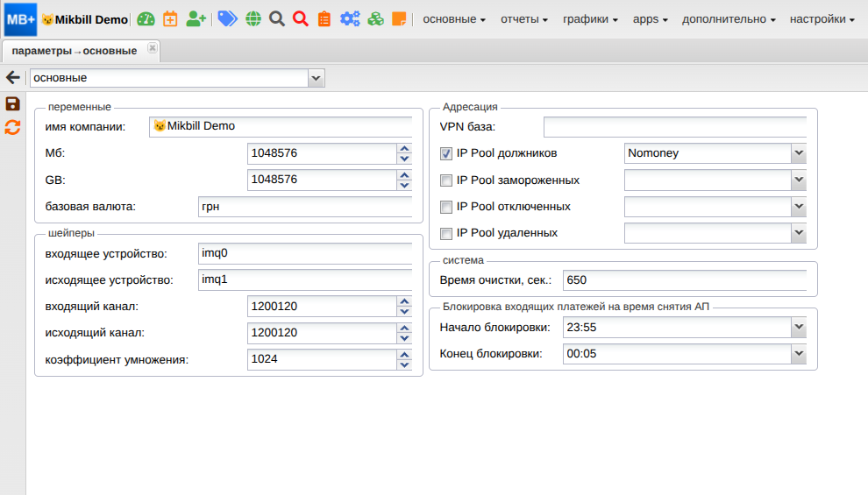Click the исходящее устройство field imq1
This screenshot has width=868, height=495.
tap(305, 279)
